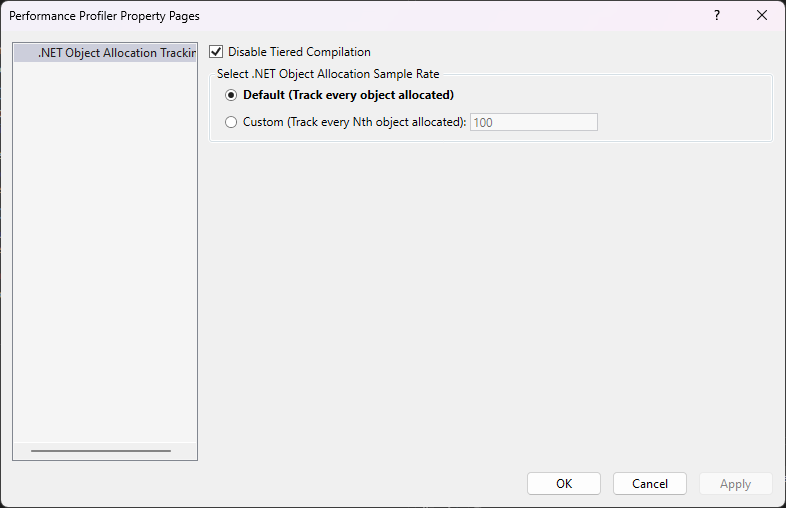This screenshot has width=786, height=508.
Task: Click the Nth object sample rate field
Action: (533, 122)
